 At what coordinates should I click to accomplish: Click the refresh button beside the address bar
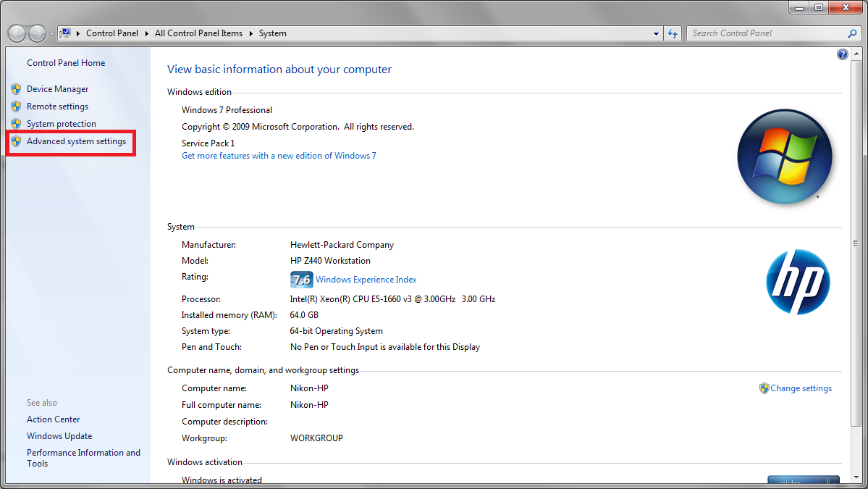pyautogui.click(x=673, y=33)
